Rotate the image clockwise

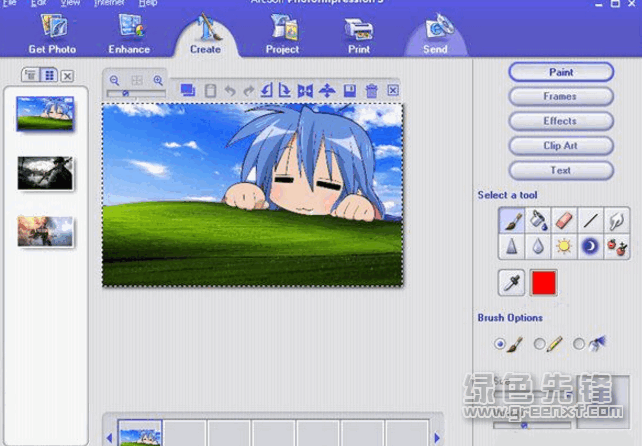coord(285,90)
